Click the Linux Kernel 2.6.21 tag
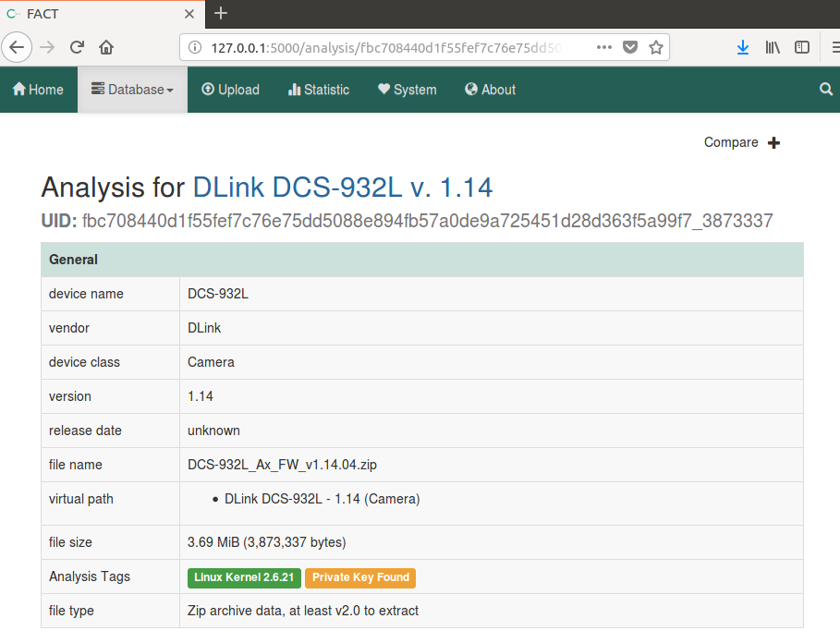The width and height of the screenshot is (840, 643). click(x=244, y=577)
